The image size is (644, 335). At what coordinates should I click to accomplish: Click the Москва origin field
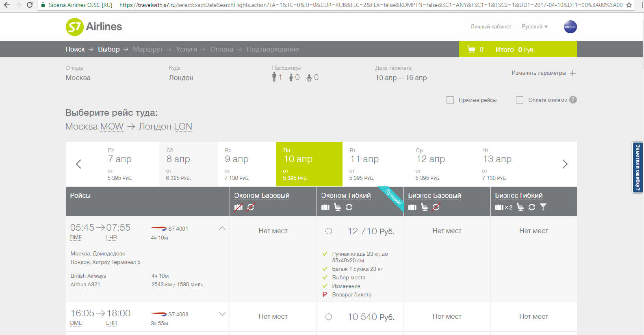[x=78, y=78]
